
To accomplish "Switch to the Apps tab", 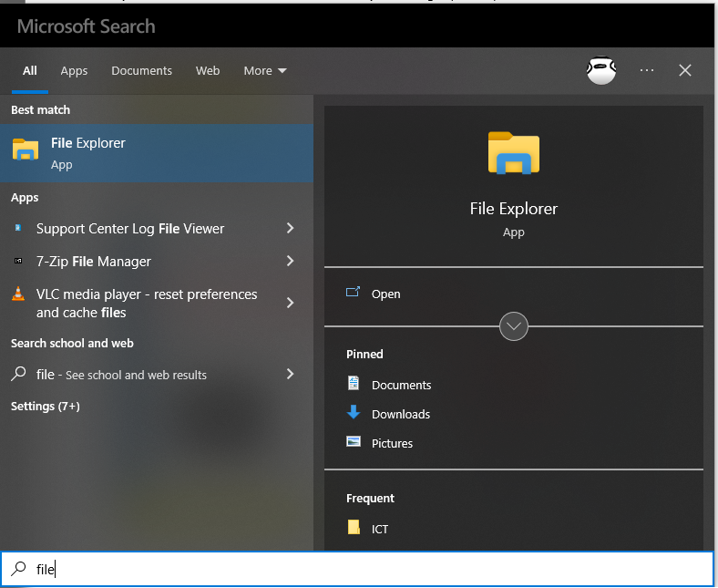I will point(74,70).
